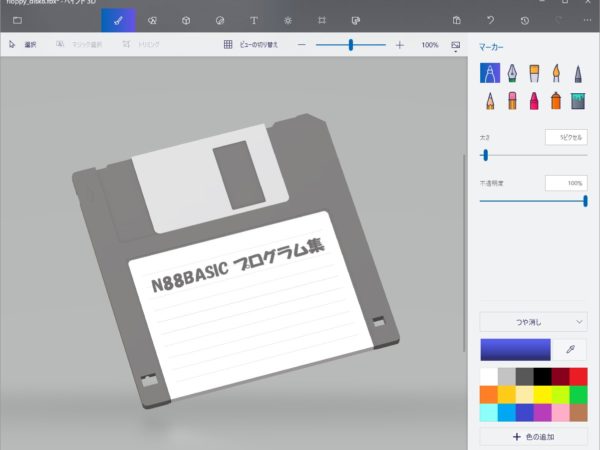The width and height of the screenshot is (600, 450).
Task: Open the 3D shapes cube tab
Action: coord(186,20)
